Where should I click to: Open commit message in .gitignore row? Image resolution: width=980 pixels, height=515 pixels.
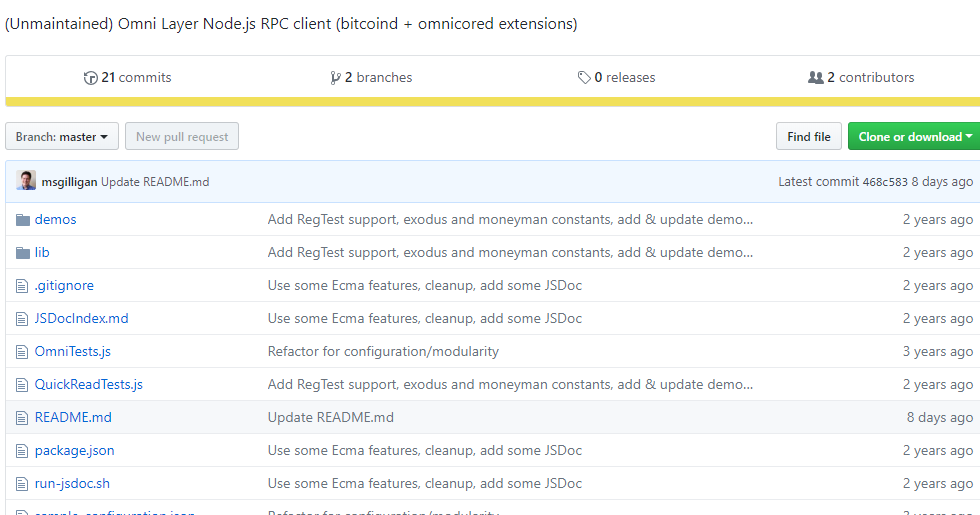click(424, 286)
